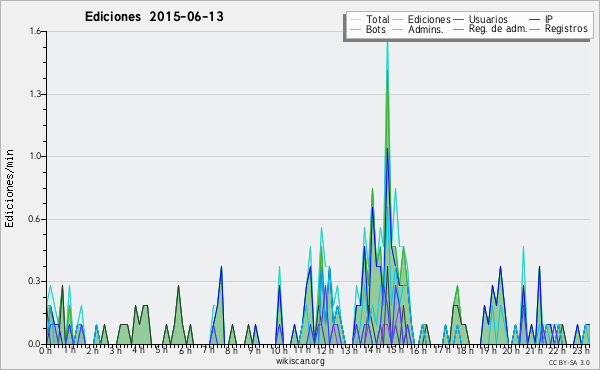The image size is (600, 370).
Task: Click the 1.6 y-axis value
Action: pos(35,31)
